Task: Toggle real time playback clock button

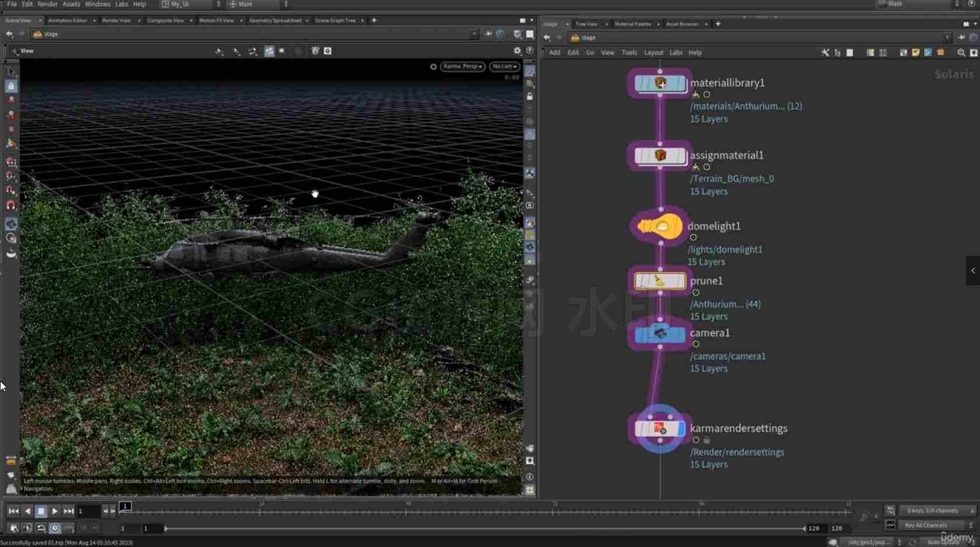Action: click(55, 528)
